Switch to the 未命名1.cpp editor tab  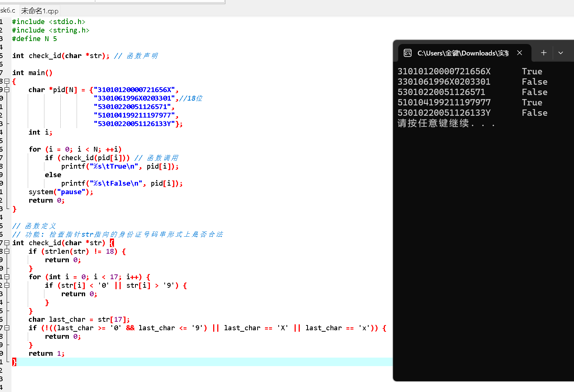40,11
